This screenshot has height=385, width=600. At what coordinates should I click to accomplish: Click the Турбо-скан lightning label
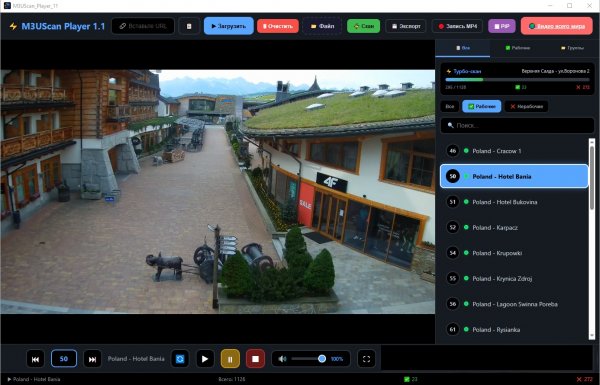463,71
